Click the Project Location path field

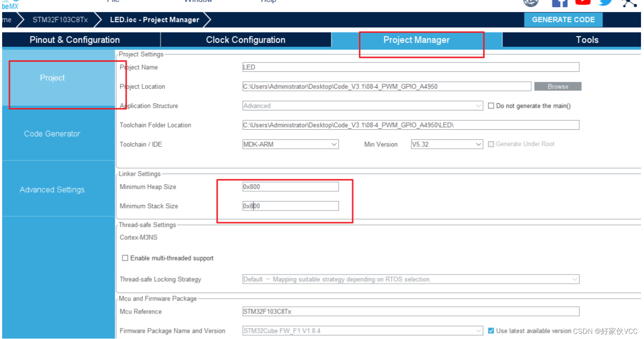click(387, 86)
